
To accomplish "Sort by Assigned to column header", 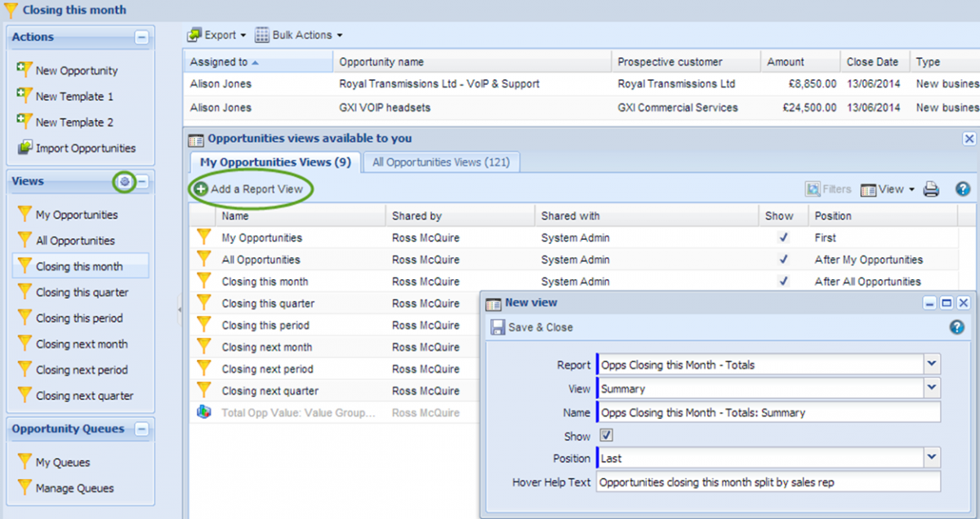I will 258,62.
